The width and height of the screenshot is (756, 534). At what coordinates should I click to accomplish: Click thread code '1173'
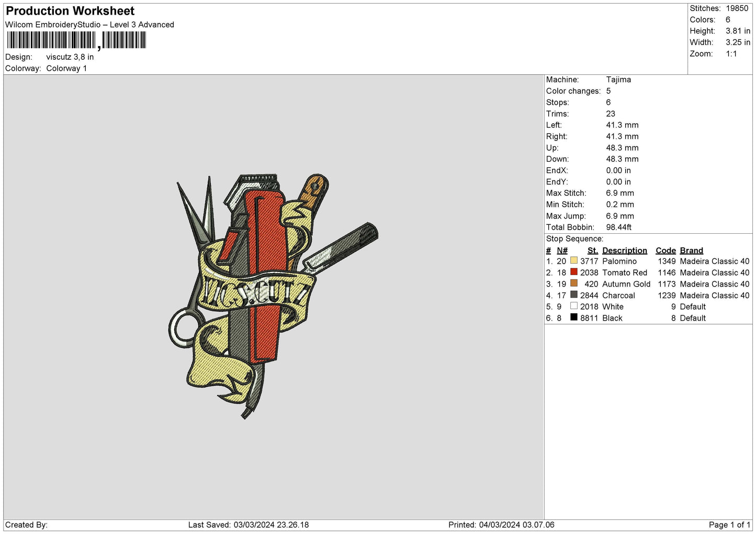[667, 284]
